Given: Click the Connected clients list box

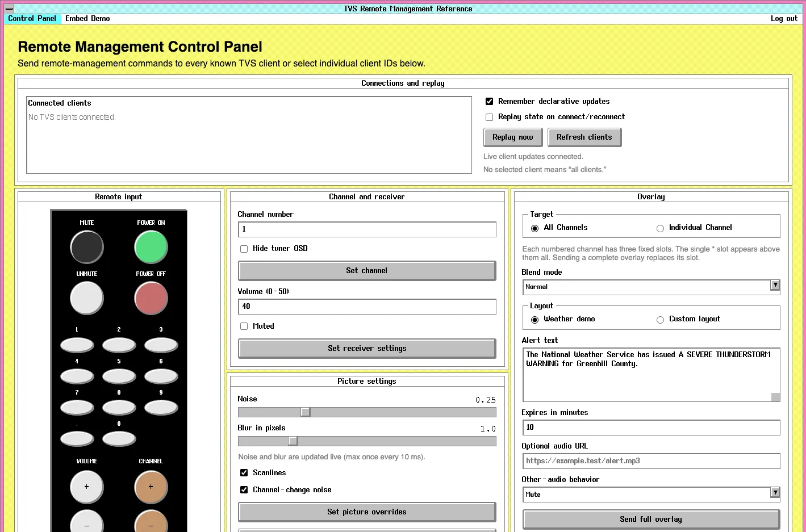Looking at the screenshot, I should click(x=249, y=135).
